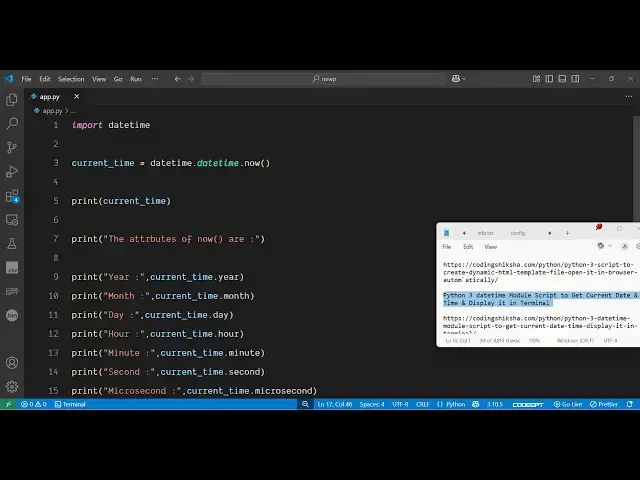Click the Copilot status bar icon
640x480 pixels.
pos(476,404)
